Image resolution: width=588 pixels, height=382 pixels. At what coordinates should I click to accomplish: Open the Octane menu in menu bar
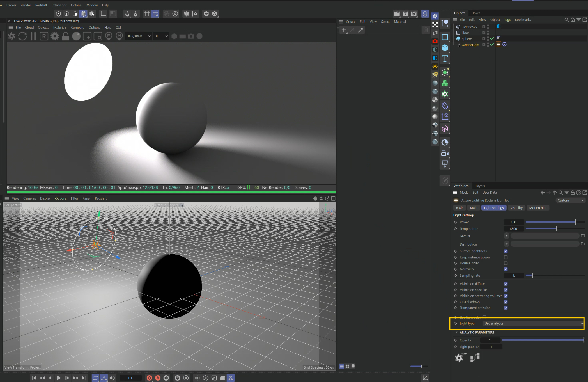tap(76, 5)
